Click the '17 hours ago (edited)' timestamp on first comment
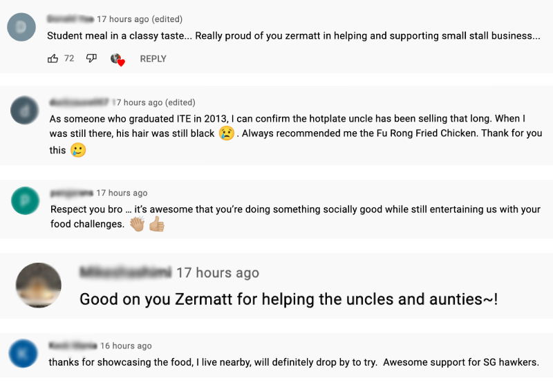This screenshot has width=553, height=392. tap(140, 19)
